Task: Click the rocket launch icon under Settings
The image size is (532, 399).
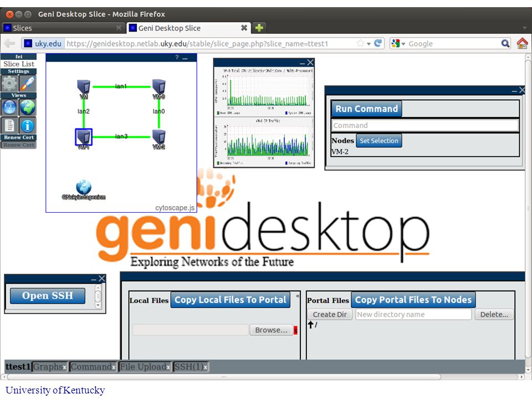Action: click(x=28, y=83)
